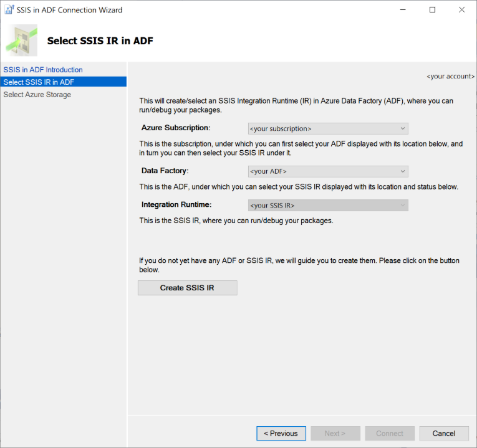Close the SSIS in ADF Connection Wizard
Screen dimensions: 477x448
(x=461, y=10)
